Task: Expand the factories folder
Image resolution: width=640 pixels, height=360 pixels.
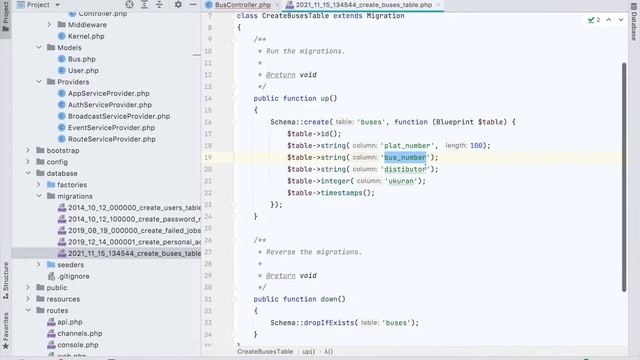Action: (x=39, y=184)
